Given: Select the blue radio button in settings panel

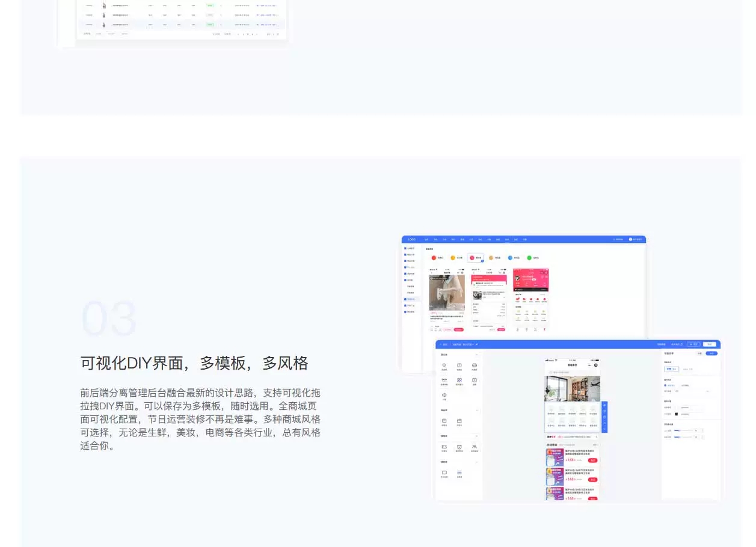Looking at the screenshot, I should 665,385.
